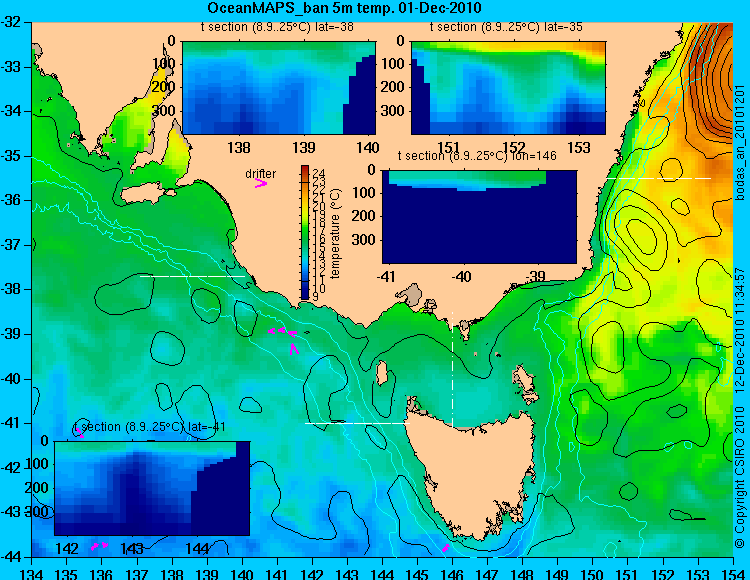
Task: Click the magenta drifter arrows below the lat=-41 inset
Action: 99,546
